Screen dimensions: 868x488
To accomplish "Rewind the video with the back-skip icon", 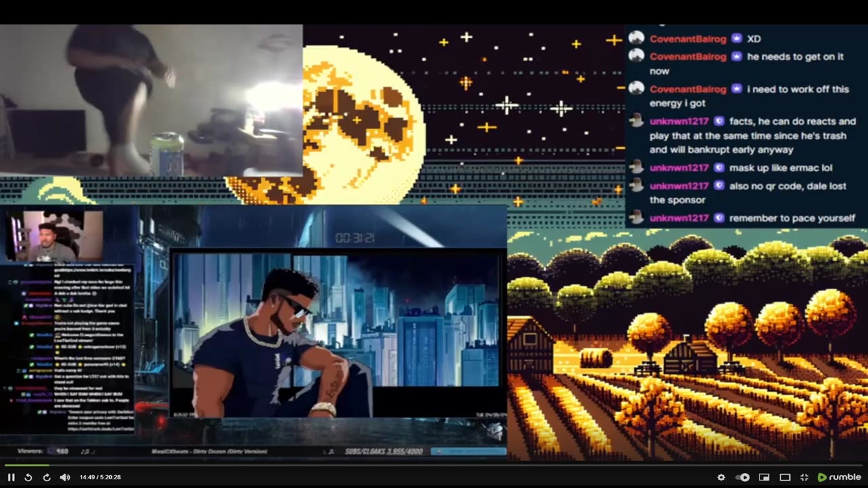I will [x=28, y=477].
